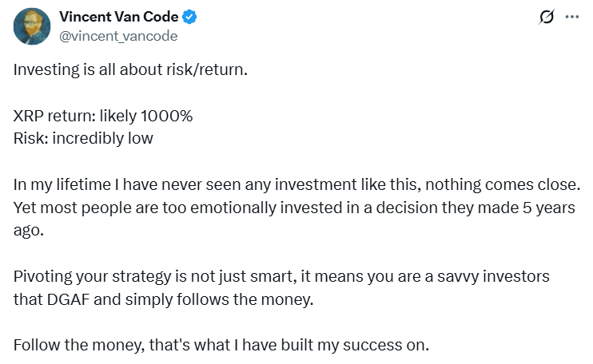Click the sentence starting 'Pivoting your strategy'

288,275
